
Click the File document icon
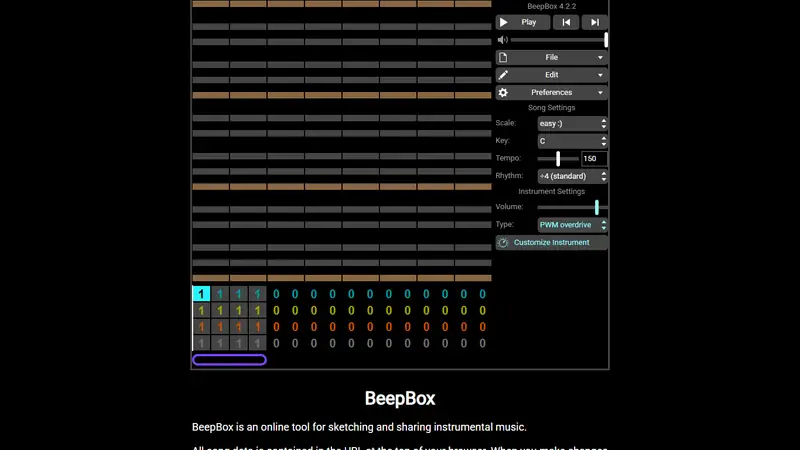click(503, 58)
